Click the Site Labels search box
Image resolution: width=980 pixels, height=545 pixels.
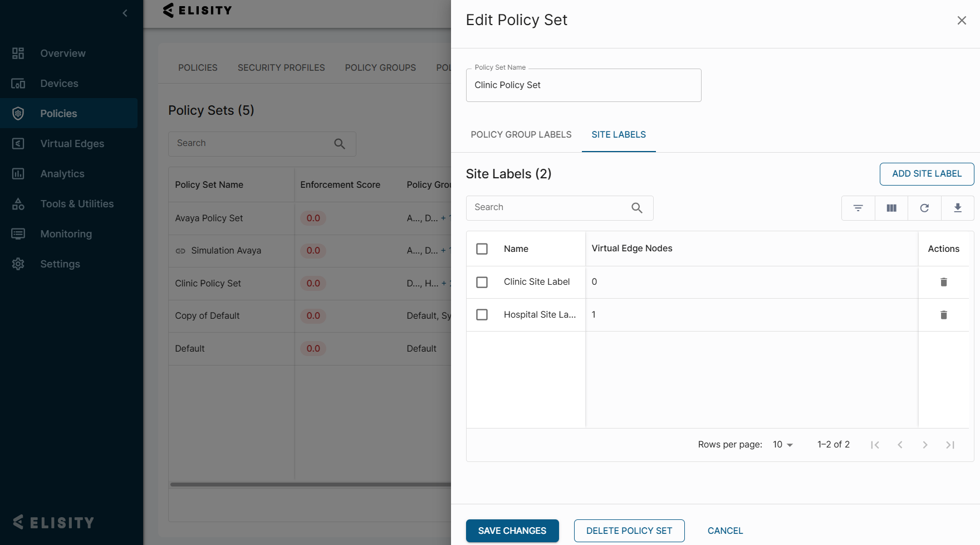pyautogui.click(x=551, y=207)
